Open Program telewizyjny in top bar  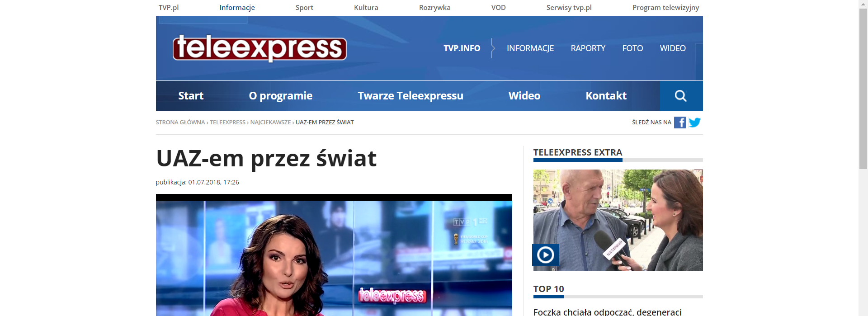pyautogui.click(x=665, y=8)
